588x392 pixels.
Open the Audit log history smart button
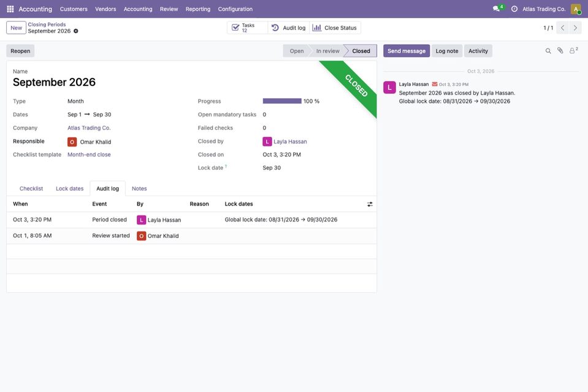tap(288, 28)
